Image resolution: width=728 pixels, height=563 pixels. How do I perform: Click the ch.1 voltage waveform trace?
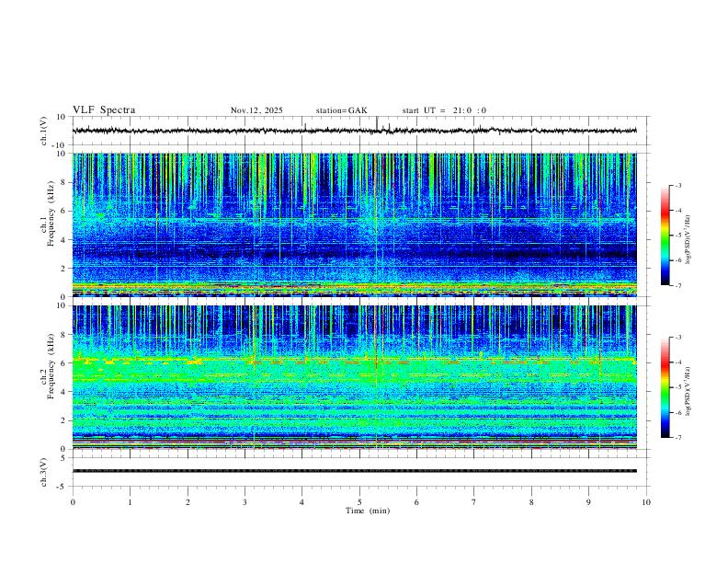pyautogui.click(x=355, y=131)
